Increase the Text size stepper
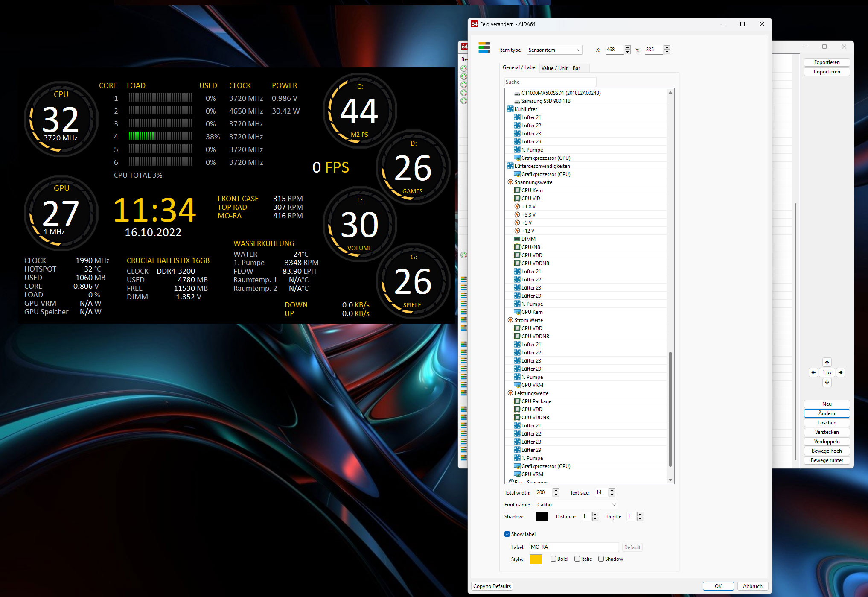868x597 pixels. [x=612, y=490]
